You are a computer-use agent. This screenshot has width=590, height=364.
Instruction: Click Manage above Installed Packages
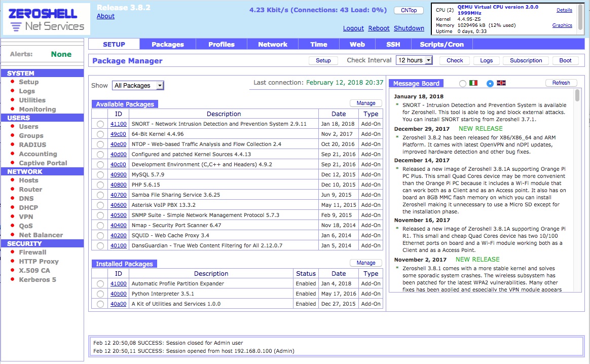[x=366, y=263]
